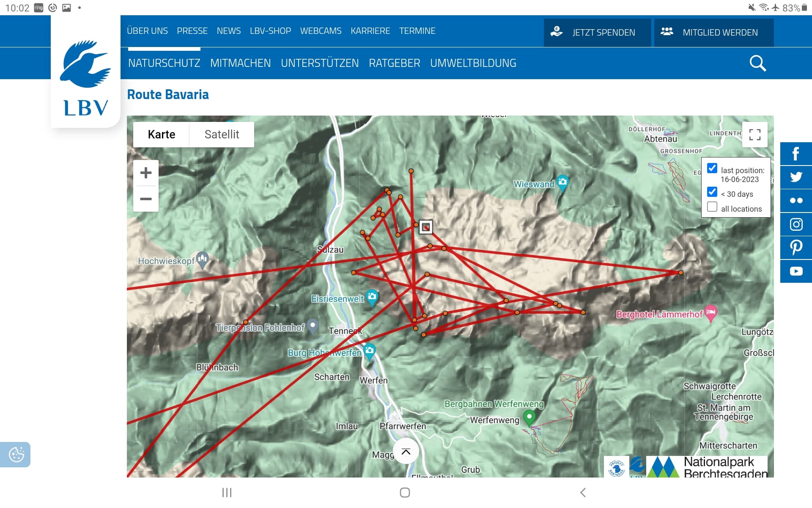Select Burg Hohenwerfen camera marker
This screenshot has width=812, height=508.
(370, 351)
